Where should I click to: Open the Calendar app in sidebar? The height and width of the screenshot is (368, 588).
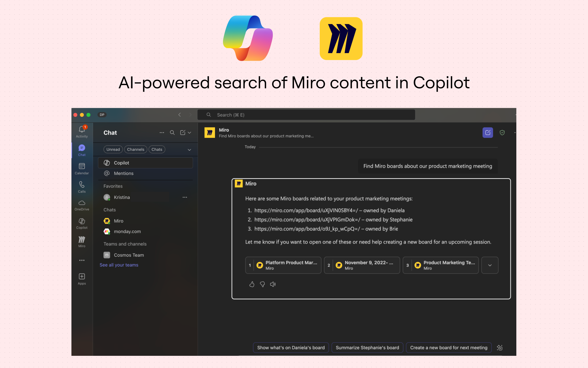point(82,169)
